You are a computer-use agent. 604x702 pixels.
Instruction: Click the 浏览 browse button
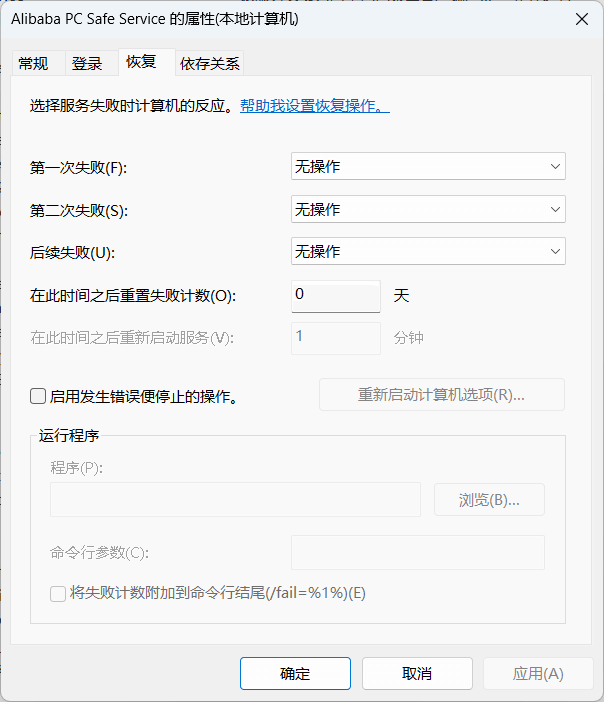[489, 500]
